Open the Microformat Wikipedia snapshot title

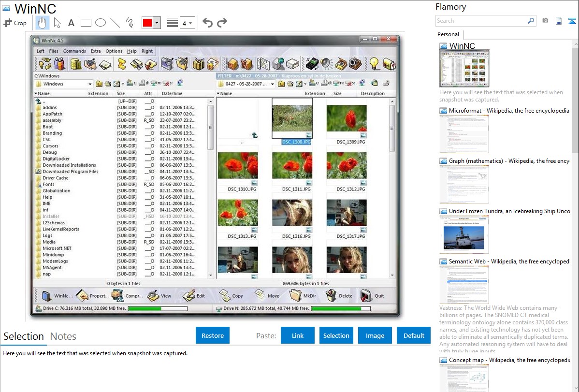(509, 111)
